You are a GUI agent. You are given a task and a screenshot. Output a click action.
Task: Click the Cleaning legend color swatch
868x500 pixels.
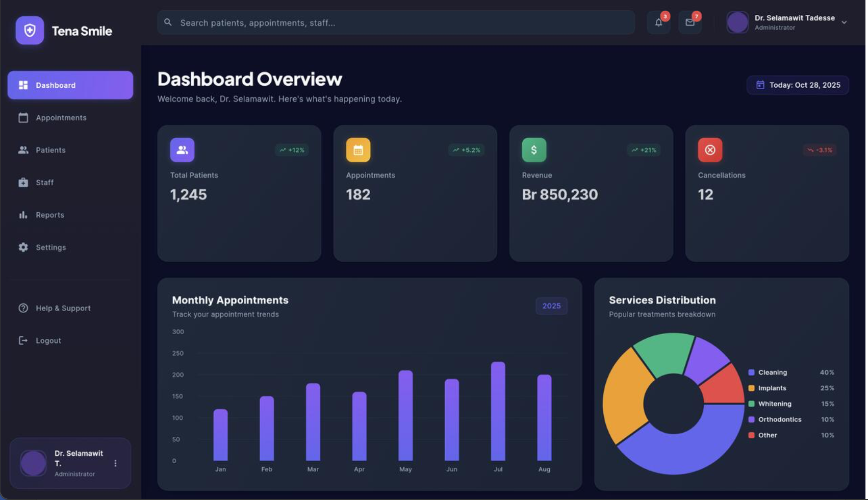coord(751,372)
